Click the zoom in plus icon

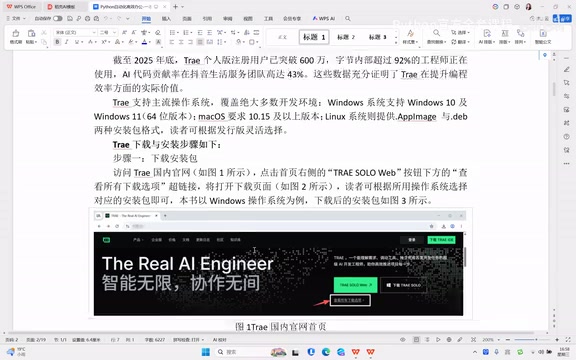point(557,340)
